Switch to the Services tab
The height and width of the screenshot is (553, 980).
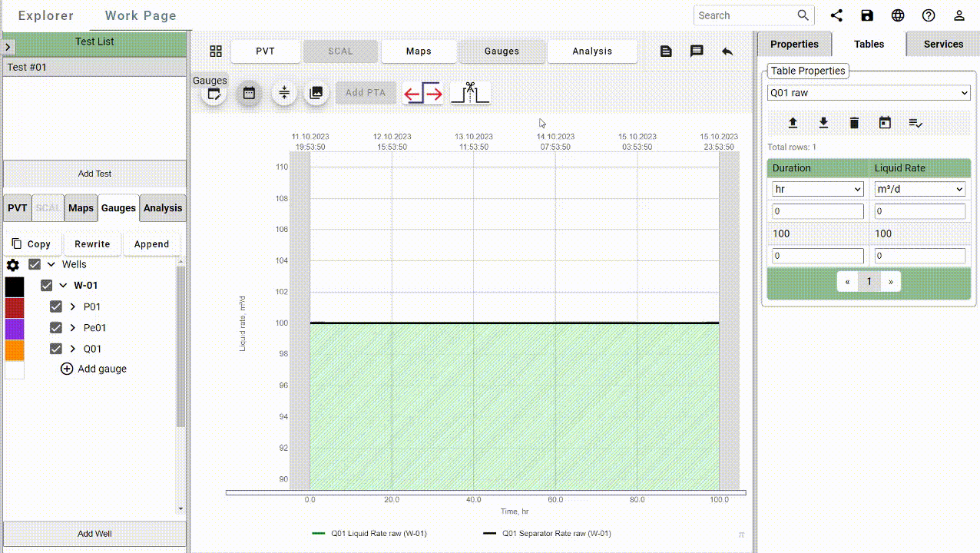pos(943,44)
